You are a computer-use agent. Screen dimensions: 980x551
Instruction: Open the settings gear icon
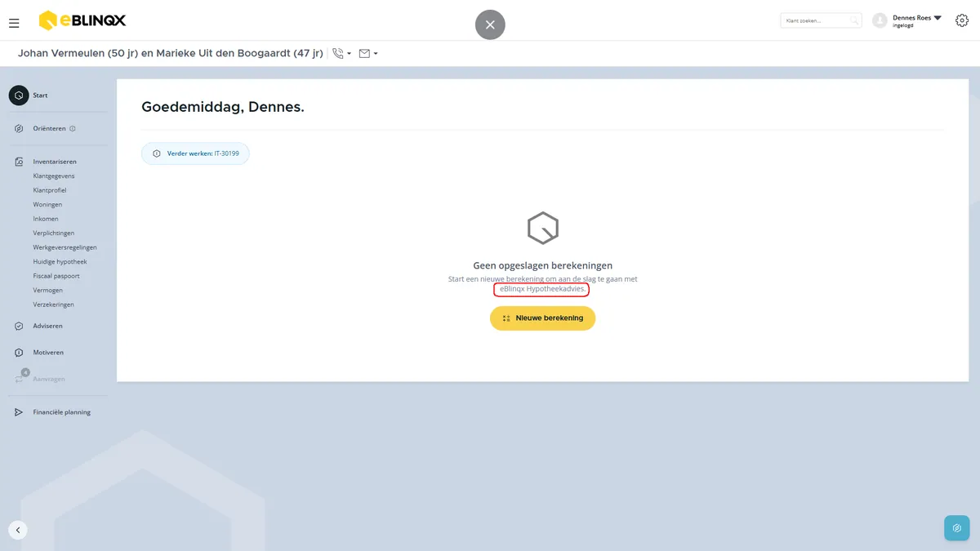(961, 20)
